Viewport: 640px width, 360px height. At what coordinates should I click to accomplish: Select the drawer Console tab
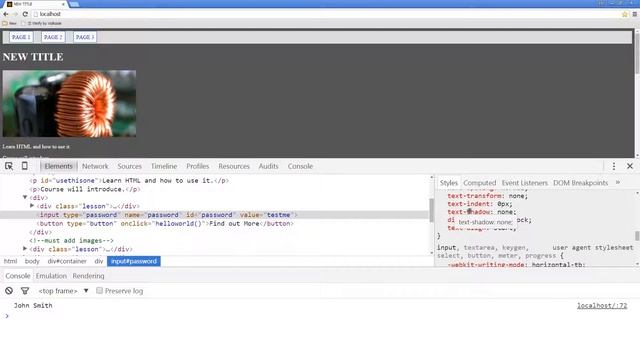[18, 276]
